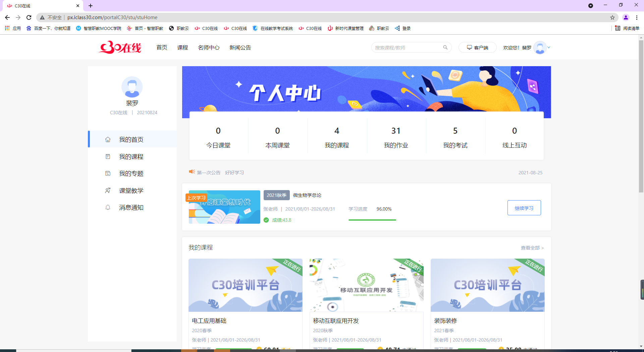Open Chrome profile icon in toolbar
Image resolution: width=644 pixels, height=352 pixels.
[626, 17]
